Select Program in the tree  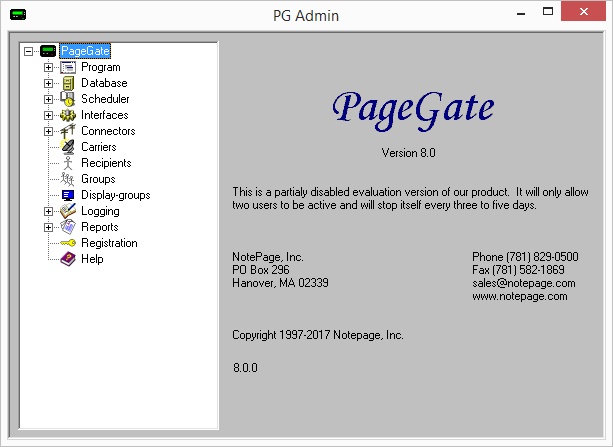tap(101, 67)
